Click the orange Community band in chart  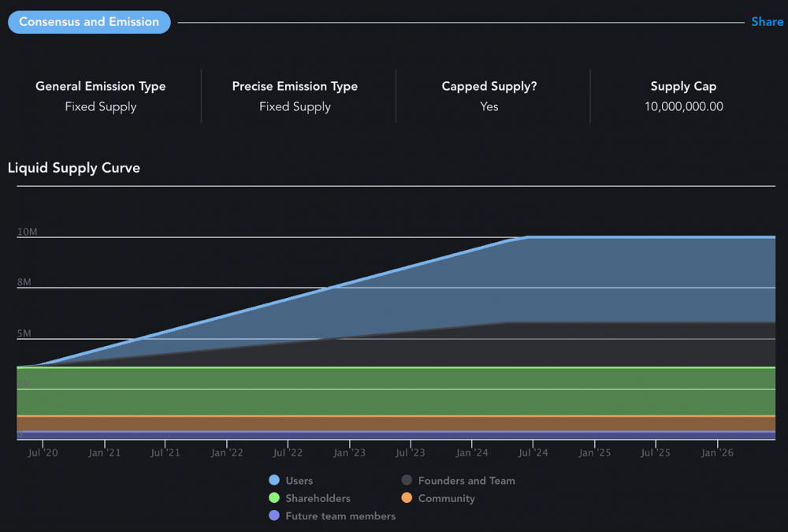[394, 423]
